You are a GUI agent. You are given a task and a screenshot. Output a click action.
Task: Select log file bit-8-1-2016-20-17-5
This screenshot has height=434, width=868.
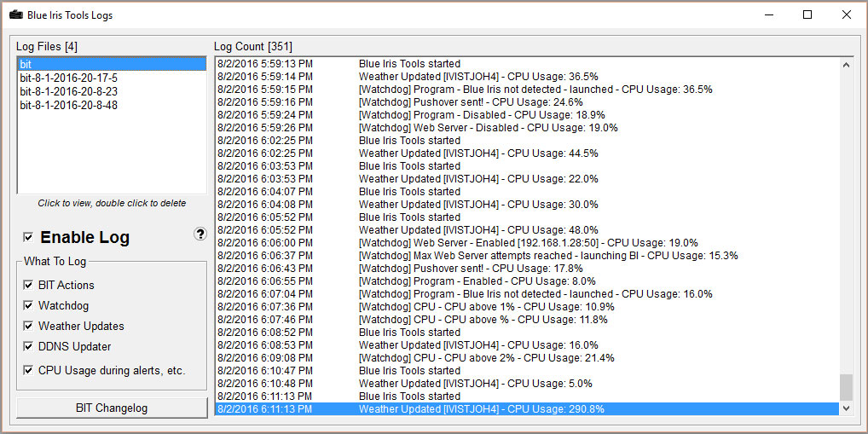pyautogui.click(x=68, y=78)
